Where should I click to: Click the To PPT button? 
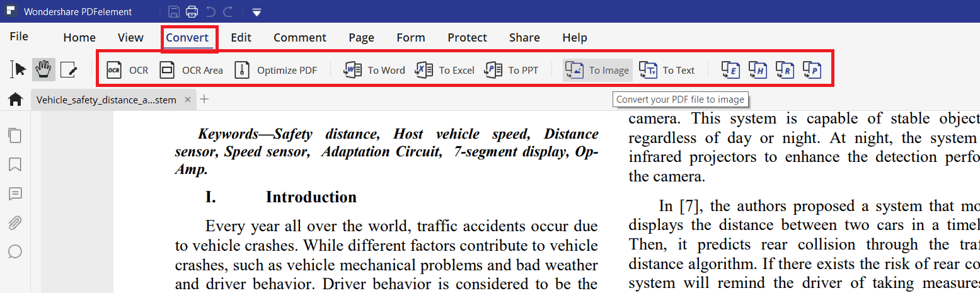511,70
